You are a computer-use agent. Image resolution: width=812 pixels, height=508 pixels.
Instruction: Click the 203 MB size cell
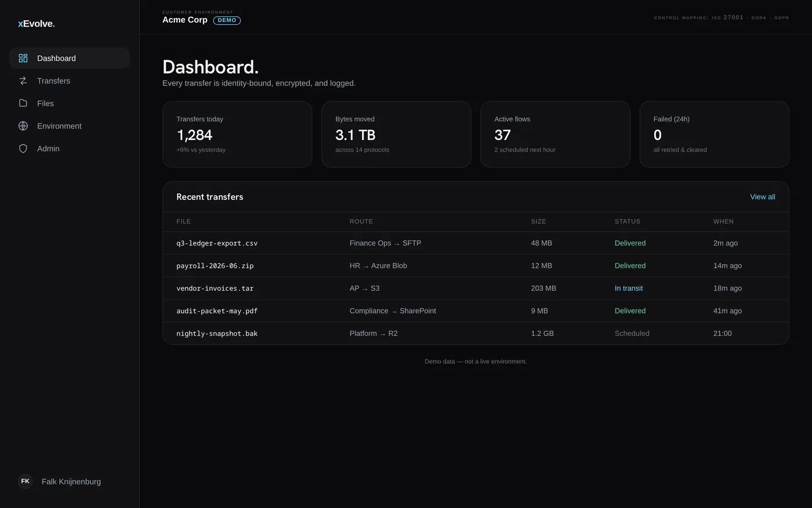pos(543,289)
